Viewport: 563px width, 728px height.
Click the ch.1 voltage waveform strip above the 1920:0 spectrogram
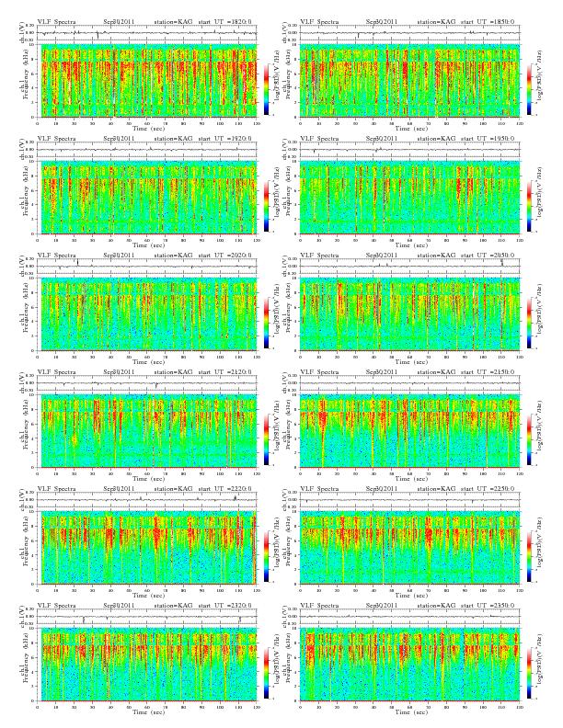147,150
